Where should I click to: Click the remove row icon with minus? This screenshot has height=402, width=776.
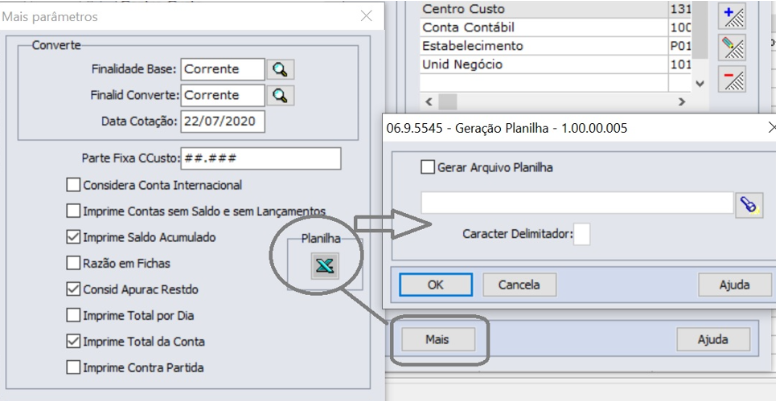pos(732,79)
